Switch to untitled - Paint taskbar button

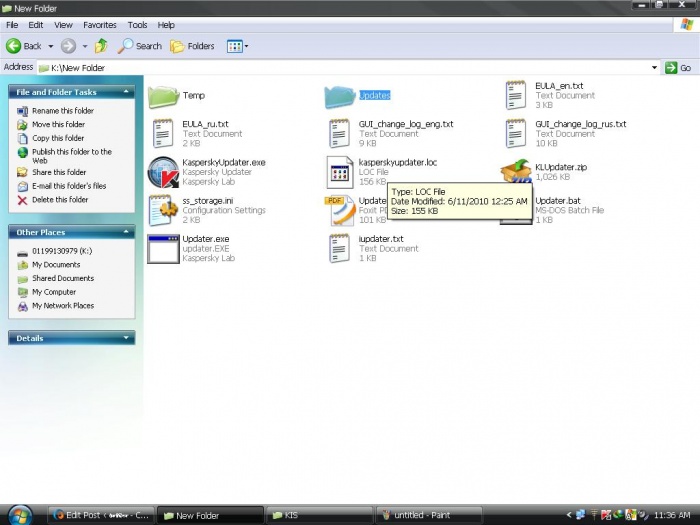[x=429, y=515]
